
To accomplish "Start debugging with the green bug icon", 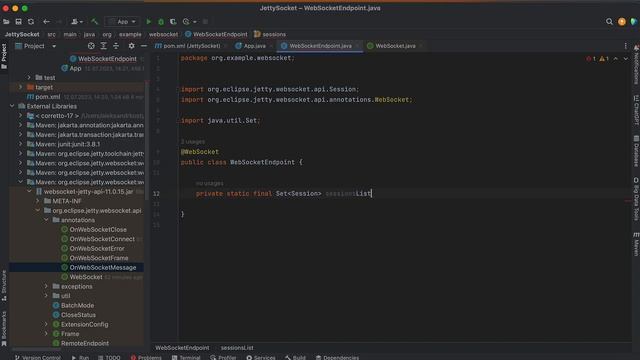I will pos(161,22).
